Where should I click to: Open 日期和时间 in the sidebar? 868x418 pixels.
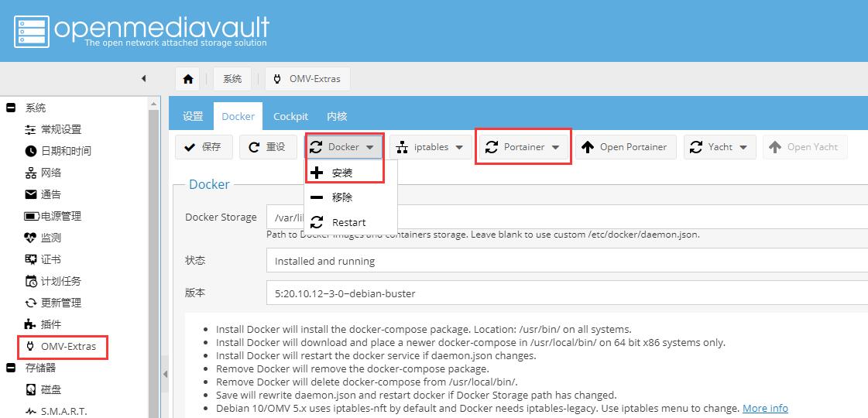click(x=65, y=151)
